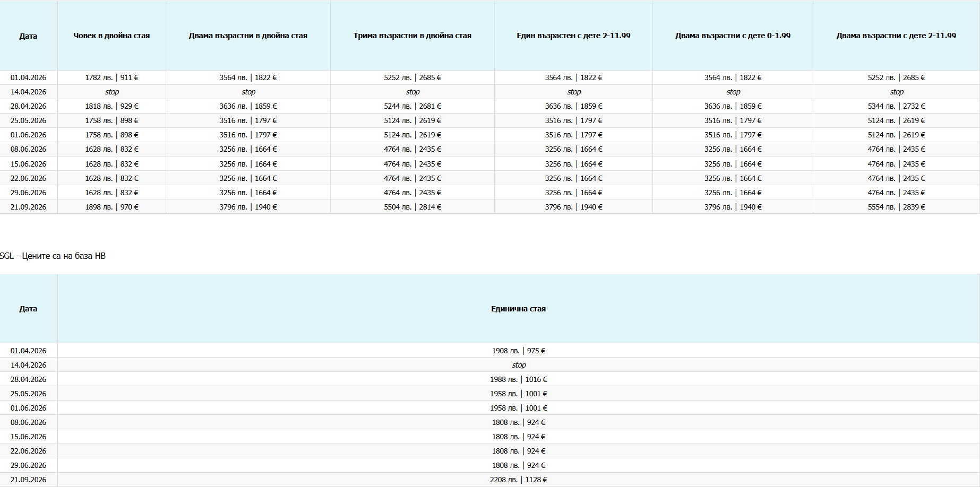Viewport: 980px width, 487px height.
Task: Click the price "1818 лв. | 929 €"
Action: tap(111, 106)
